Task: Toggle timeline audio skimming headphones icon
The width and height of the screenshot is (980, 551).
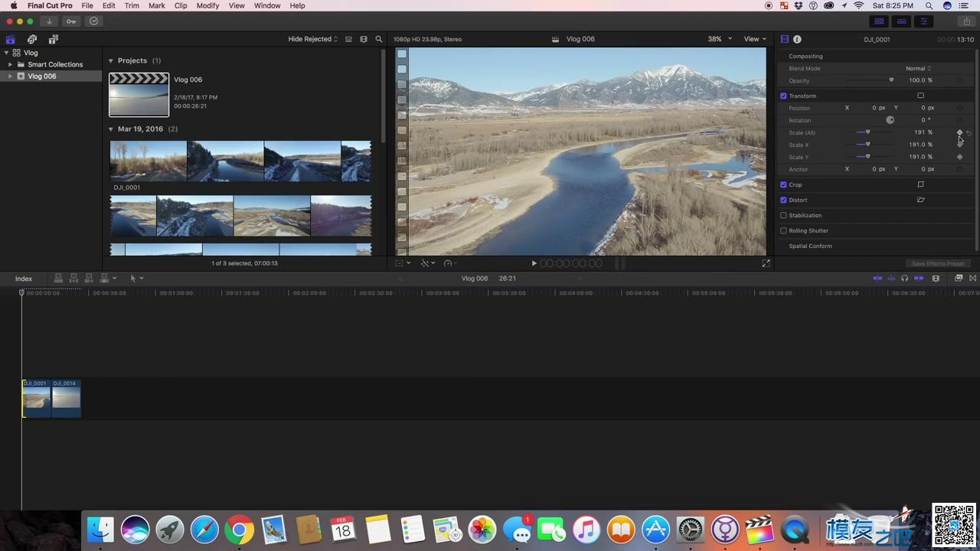Action: (x=905, y=279)
